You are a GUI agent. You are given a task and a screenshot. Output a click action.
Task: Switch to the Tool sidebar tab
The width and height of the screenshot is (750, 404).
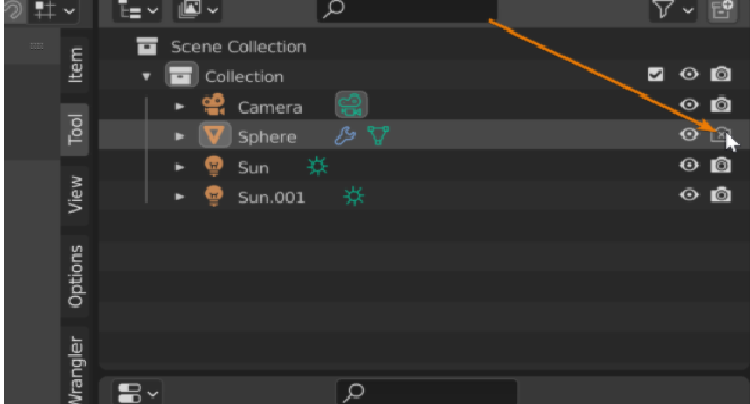76,131
